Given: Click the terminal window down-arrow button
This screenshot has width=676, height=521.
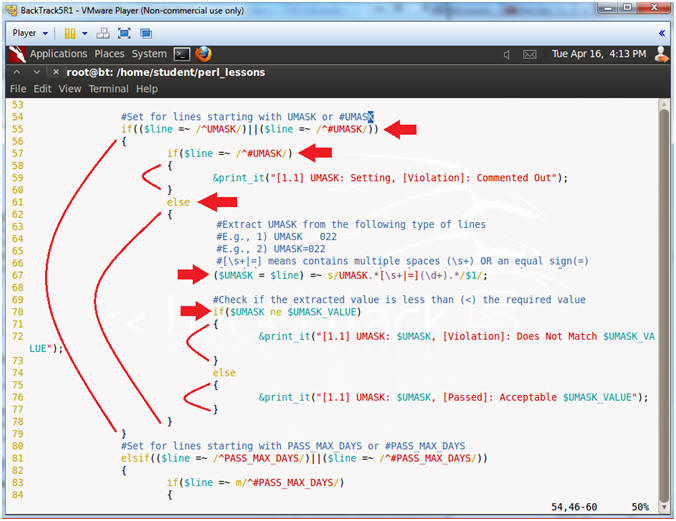Looking at the screenshot, I should 37,72.
